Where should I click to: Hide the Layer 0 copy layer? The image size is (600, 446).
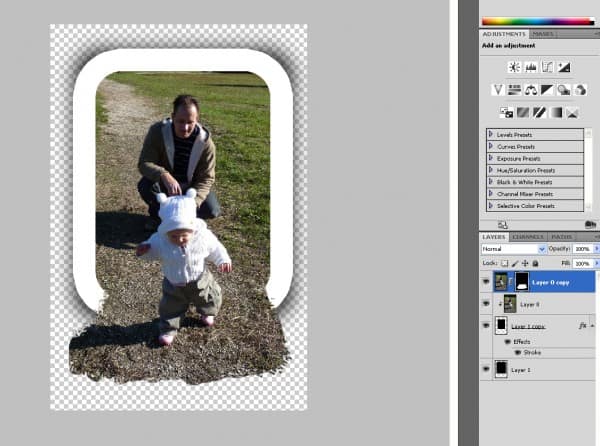tap(487, 282)
